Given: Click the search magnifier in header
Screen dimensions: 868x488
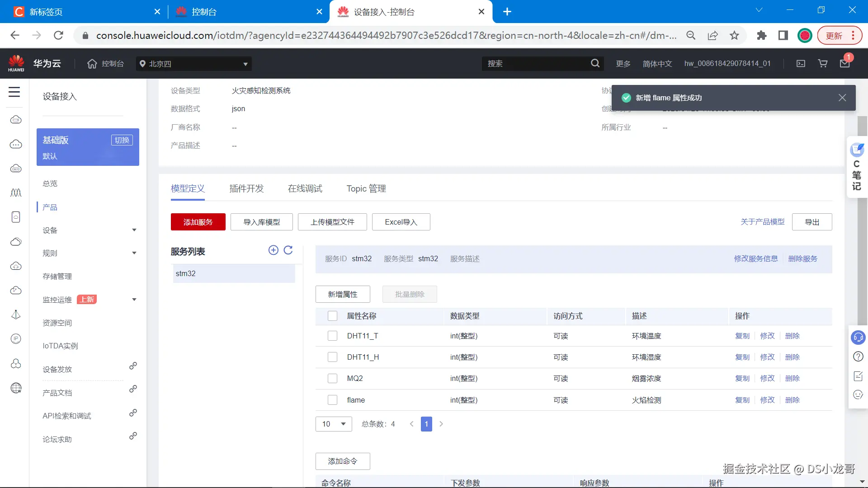Looking at the screenshot, I should pyautogui.click(x=595, y=64).
